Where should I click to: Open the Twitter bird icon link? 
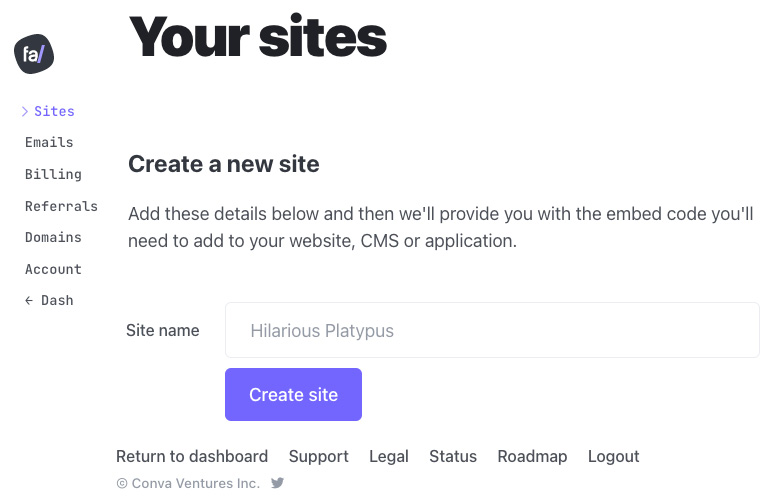[278, 483]
